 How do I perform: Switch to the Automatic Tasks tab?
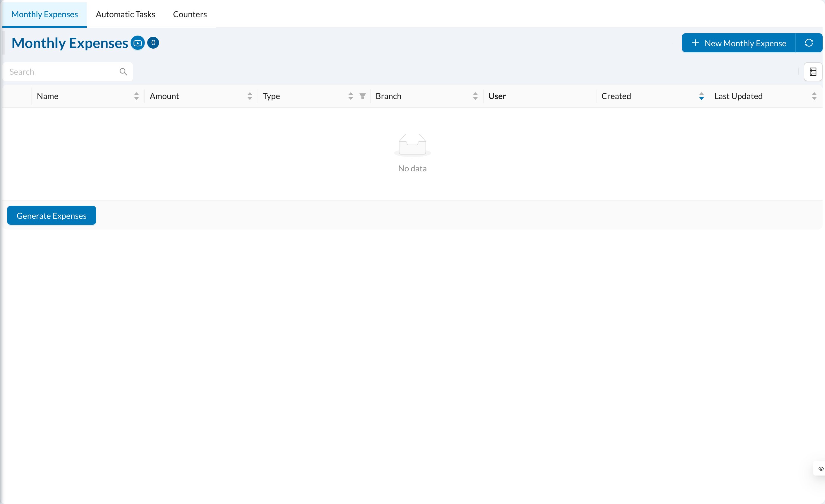[x=125, y=15]
